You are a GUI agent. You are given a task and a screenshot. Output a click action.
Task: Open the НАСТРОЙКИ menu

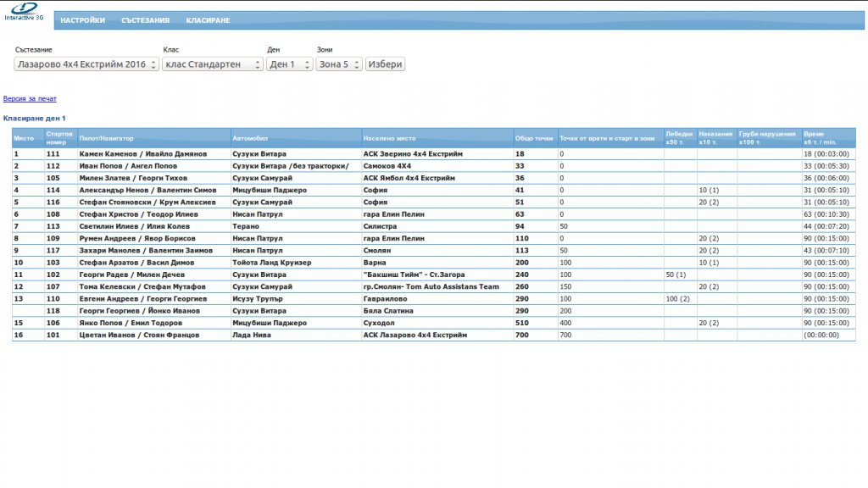click(x=82, y=20)
